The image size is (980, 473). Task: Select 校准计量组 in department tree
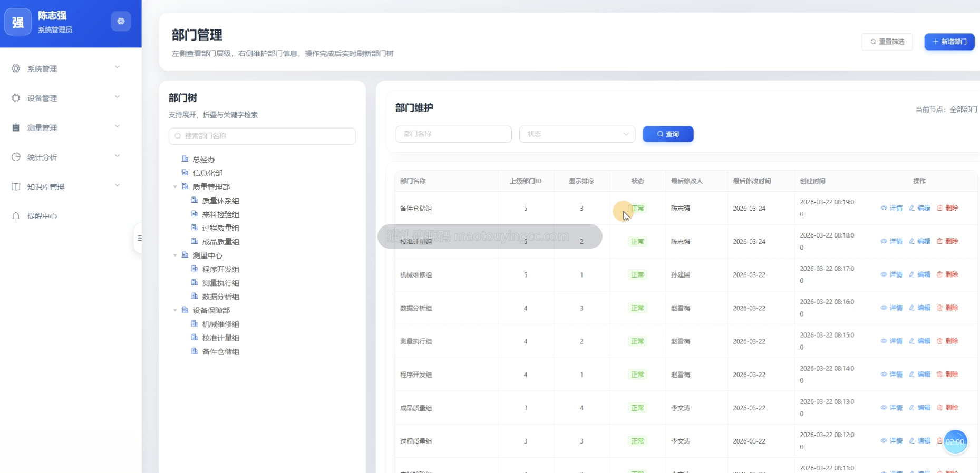[x=220, y=338]
